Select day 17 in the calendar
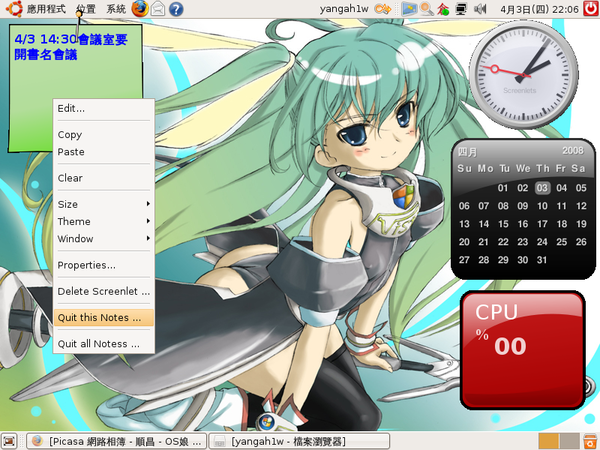The height and width of the screenshot is (450, 600). pos(542,224)
